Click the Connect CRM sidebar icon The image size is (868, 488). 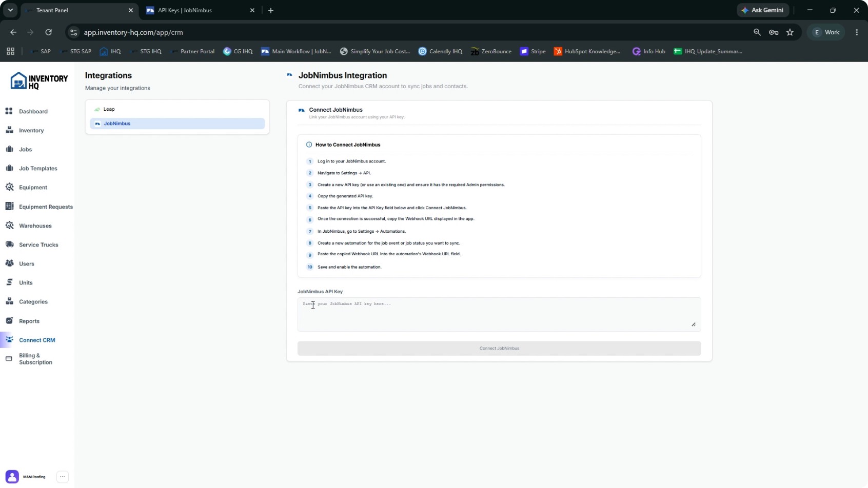click(x=9, y=340)
